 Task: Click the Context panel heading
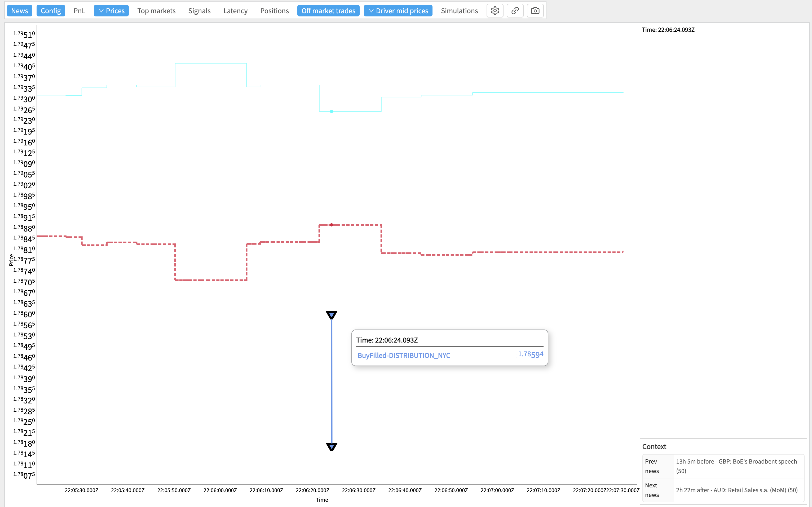pyautogui.click(x=654, y=447)
